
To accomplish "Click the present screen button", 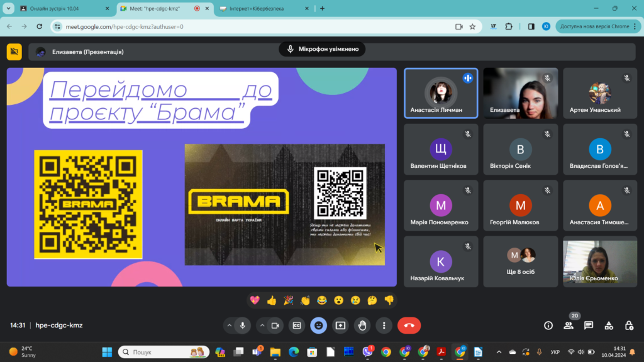I will [340, 326].
